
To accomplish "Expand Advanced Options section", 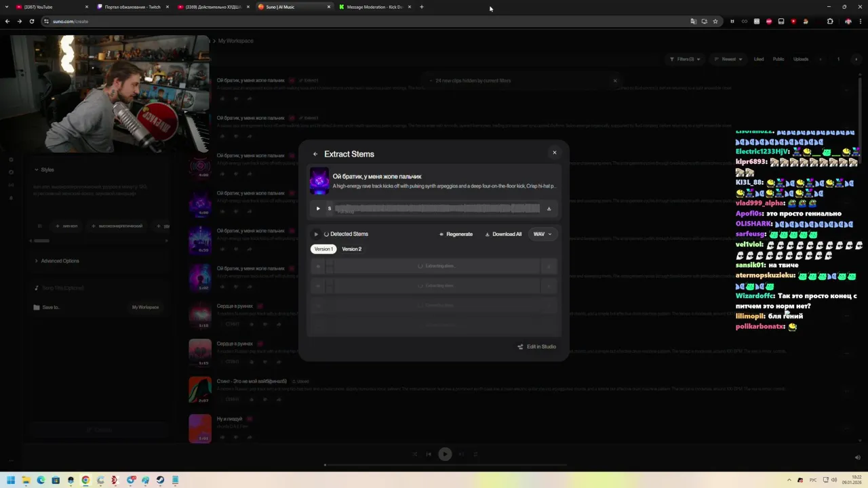I will pyautogui.click(x=57, y=261).
